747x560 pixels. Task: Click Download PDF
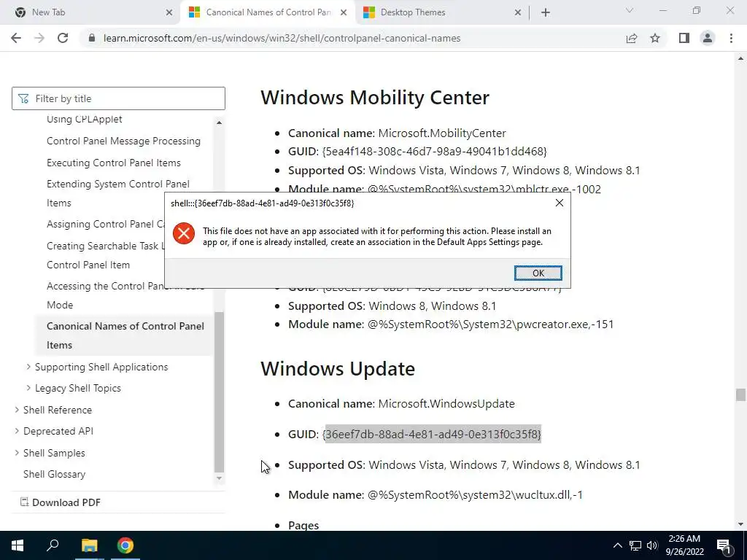[x=60, y=502]
